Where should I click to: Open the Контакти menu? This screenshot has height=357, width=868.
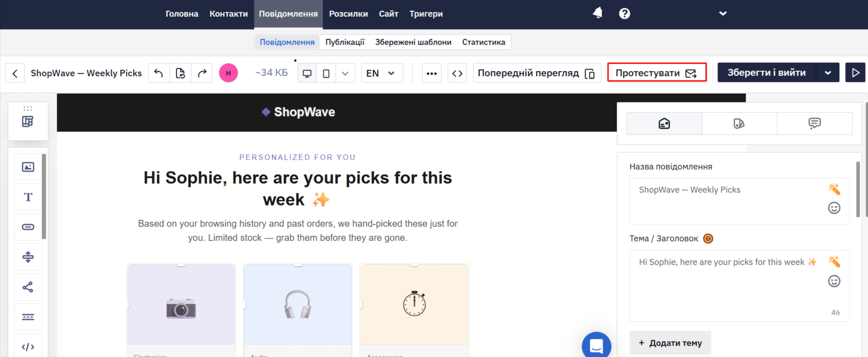point(229,14)
